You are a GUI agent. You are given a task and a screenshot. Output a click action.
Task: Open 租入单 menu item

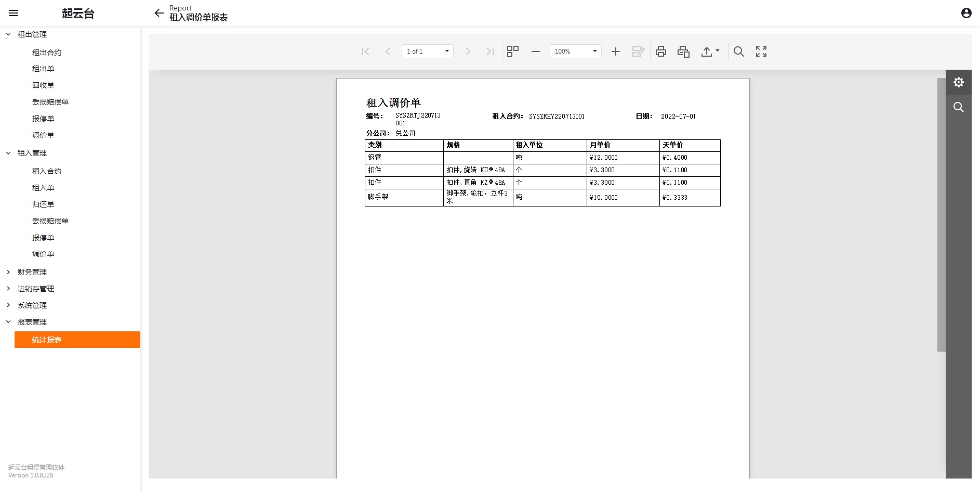point(43,188)
